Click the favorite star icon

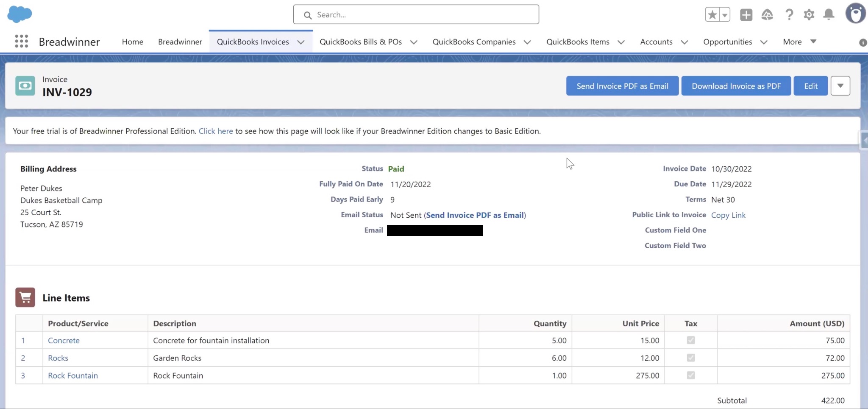point(712,14)
